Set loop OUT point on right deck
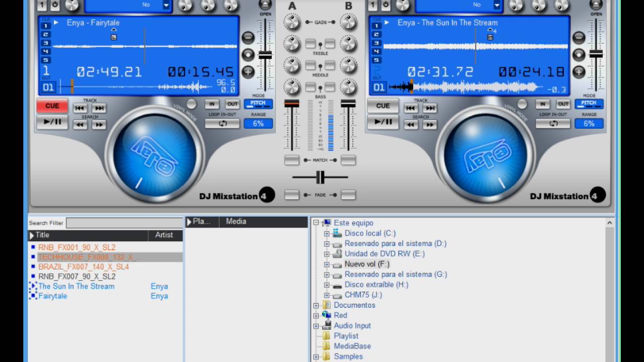Screen dimensions: 644x362 563,104
